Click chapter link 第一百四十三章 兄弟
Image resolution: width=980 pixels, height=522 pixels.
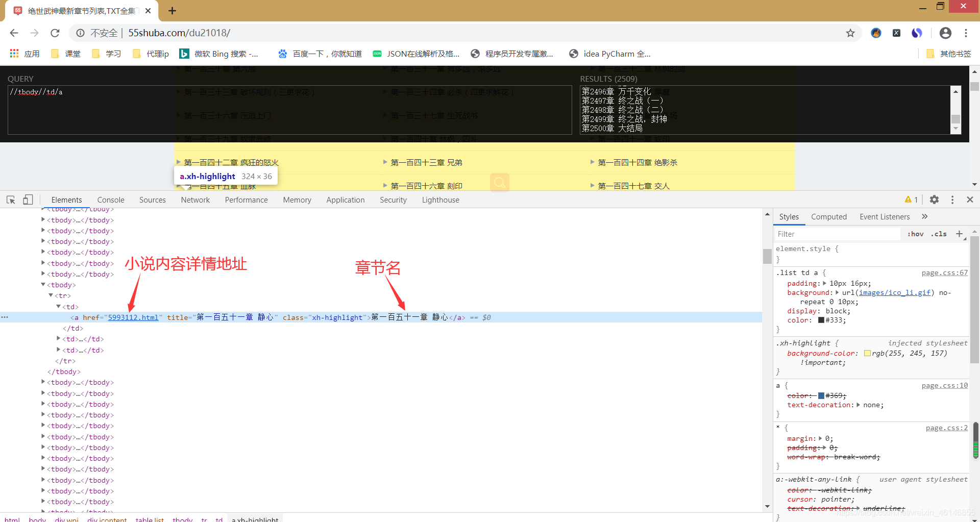coord(426,162)
